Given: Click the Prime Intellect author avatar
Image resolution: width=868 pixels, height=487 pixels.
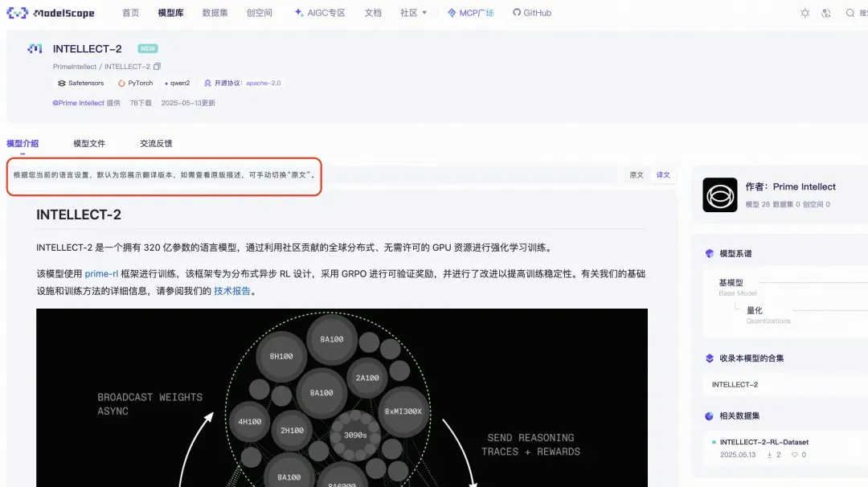Looking at the screenshot, I should pos(719,194).
